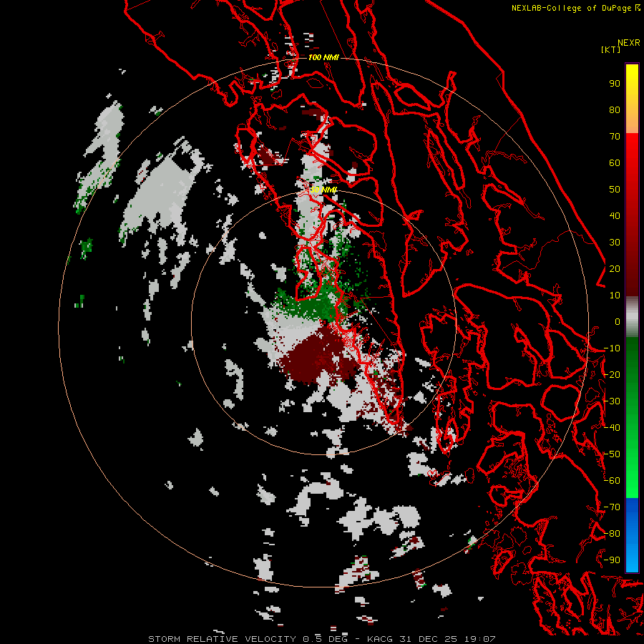Select the 50 NMI range ring label

click(323, 190)
